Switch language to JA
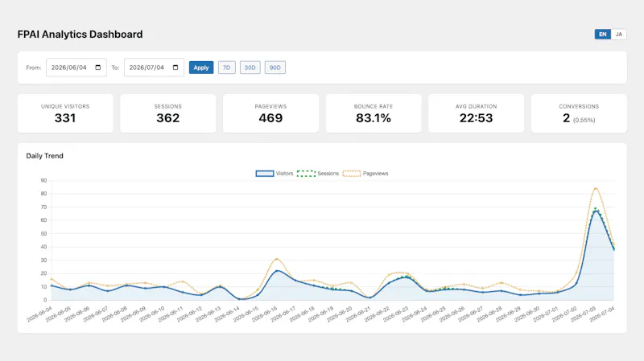Viewport: 644px width, 361px height. click(x=618, y=34)
